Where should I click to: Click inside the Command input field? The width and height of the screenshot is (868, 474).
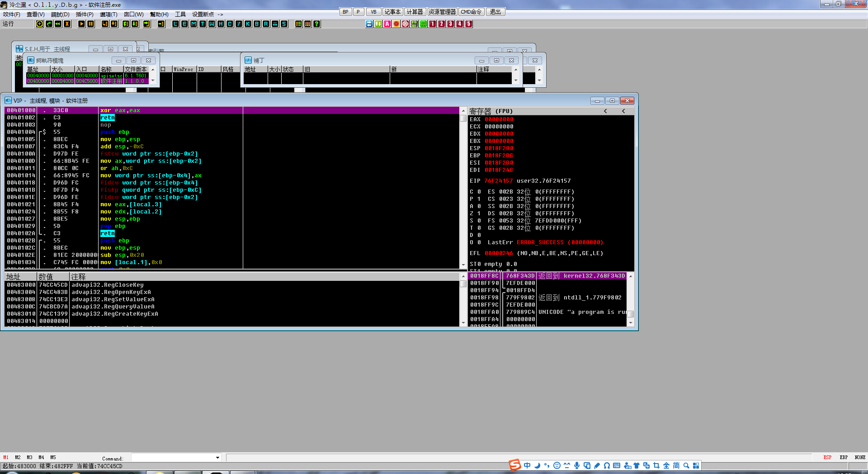[x=173, y=458]
